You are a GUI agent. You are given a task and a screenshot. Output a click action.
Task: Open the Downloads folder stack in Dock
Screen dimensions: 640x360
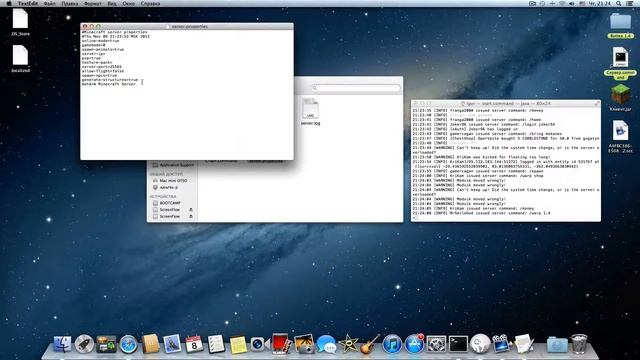pyautogui.click(x=557, y=345)
